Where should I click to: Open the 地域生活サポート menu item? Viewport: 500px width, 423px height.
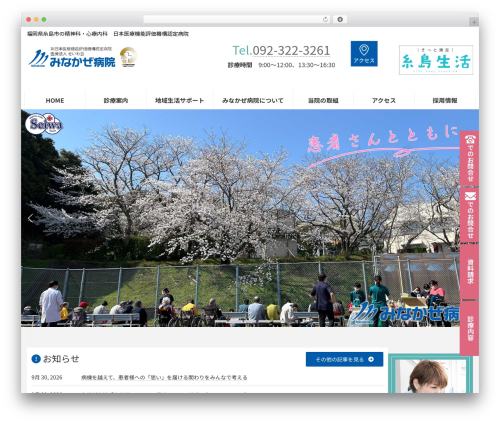coord(180,100)
